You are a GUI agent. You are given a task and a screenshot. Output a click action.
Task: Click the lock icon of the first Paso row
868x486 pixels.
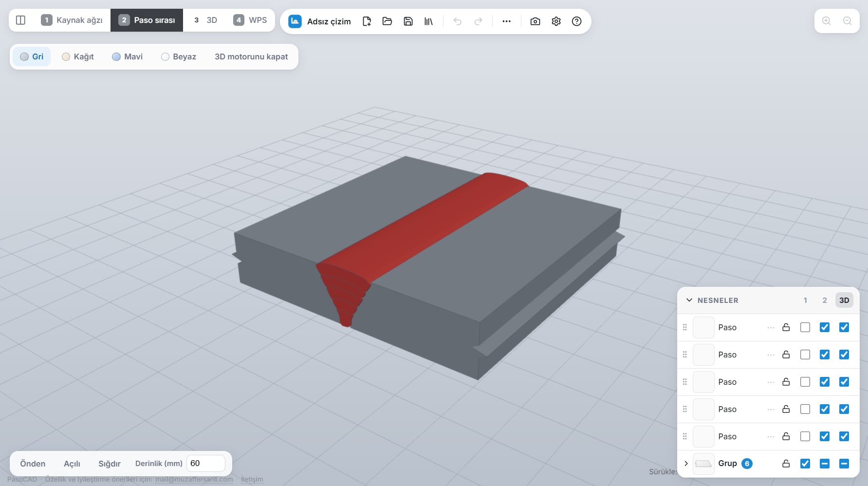tap(786, 327)
